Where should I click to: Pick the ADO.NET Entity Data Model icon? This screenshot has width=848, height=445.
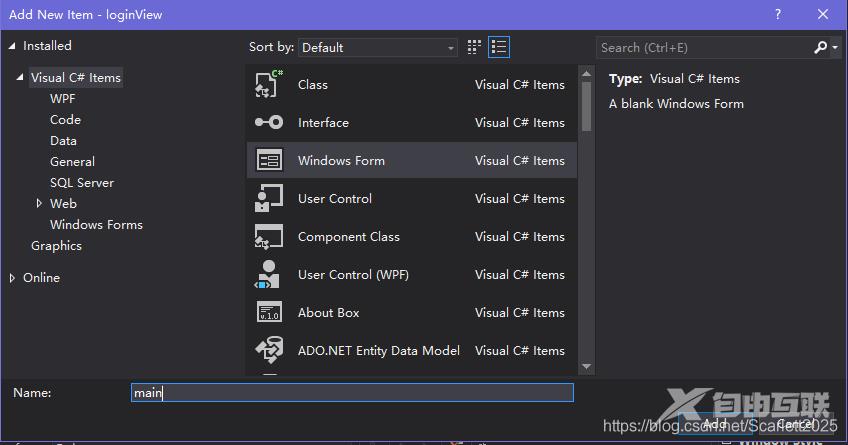point(269,351)
